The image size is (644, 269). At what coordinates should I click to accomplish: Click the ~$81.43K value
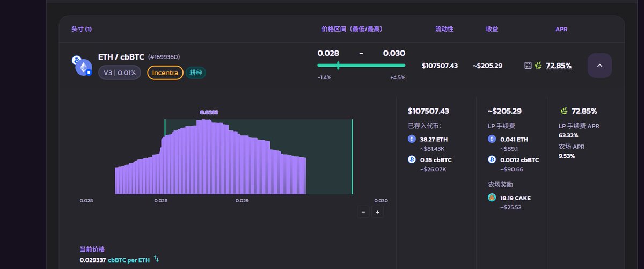(433, 149)
